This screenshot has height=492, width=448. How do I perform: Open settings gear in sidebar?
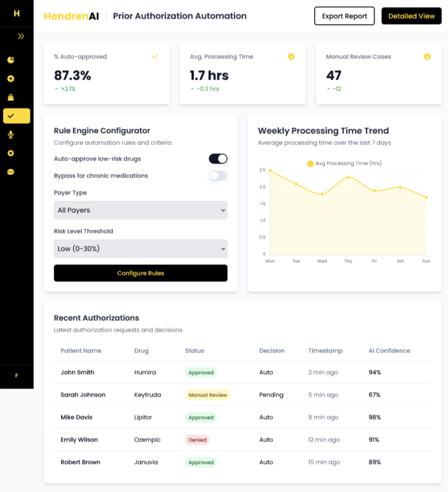click(x=11, y=153)
